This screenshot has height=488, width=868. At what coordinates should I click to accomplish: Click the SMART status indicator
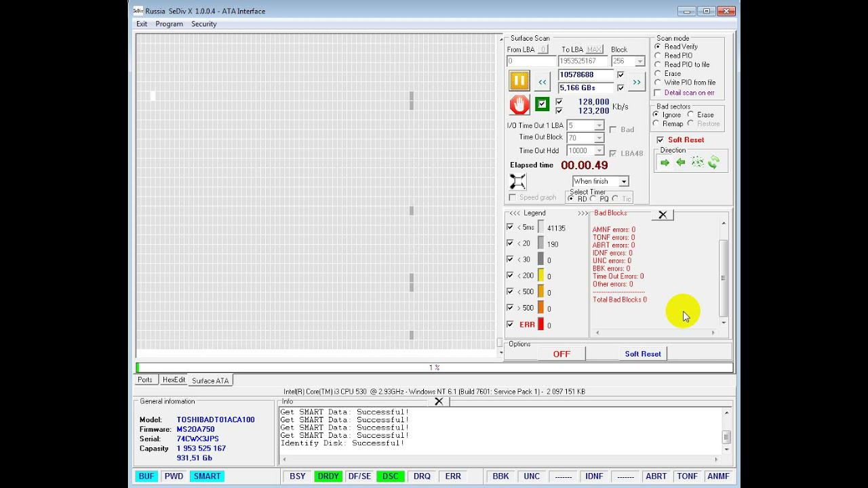[207, 476]
